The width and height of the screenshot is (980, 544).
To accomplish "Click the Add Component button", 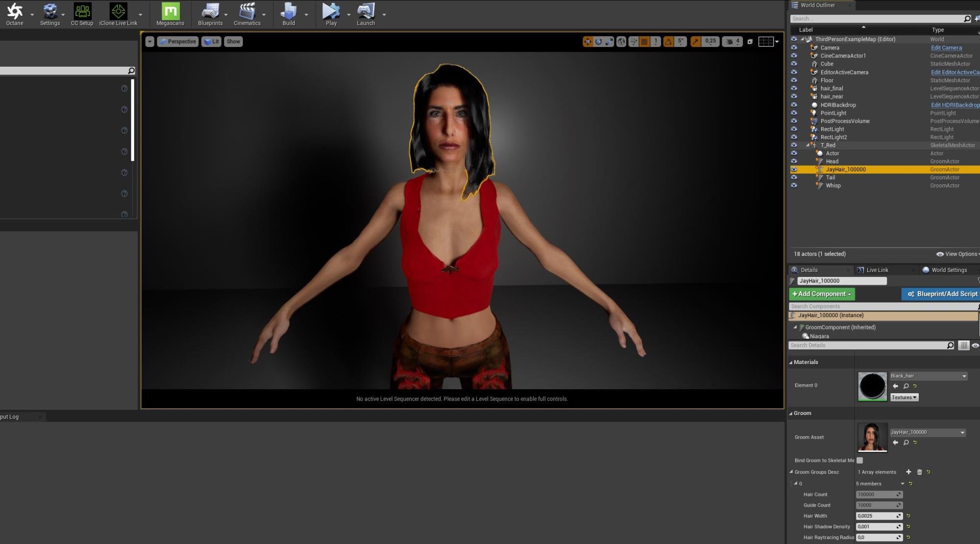I will [x=822, y=294].
